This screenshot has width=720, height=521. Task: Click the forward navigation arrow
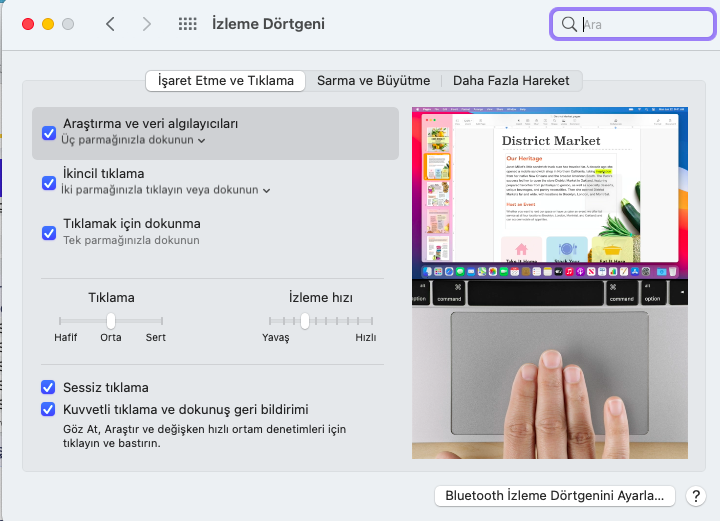pyautogui.click(x=147, y=24)
